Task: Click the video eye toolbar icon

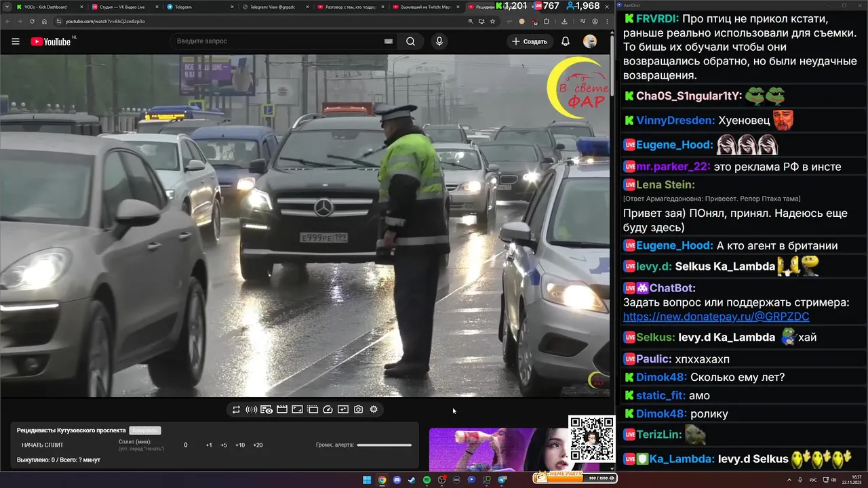Action: coord(267,409)
